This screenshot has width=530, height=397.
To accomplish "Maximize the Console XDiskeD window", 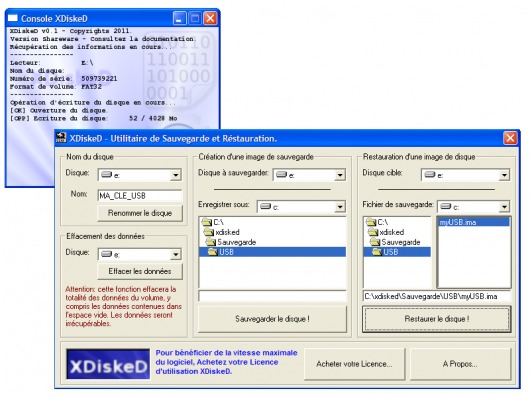I will click(x=195, y=18).
